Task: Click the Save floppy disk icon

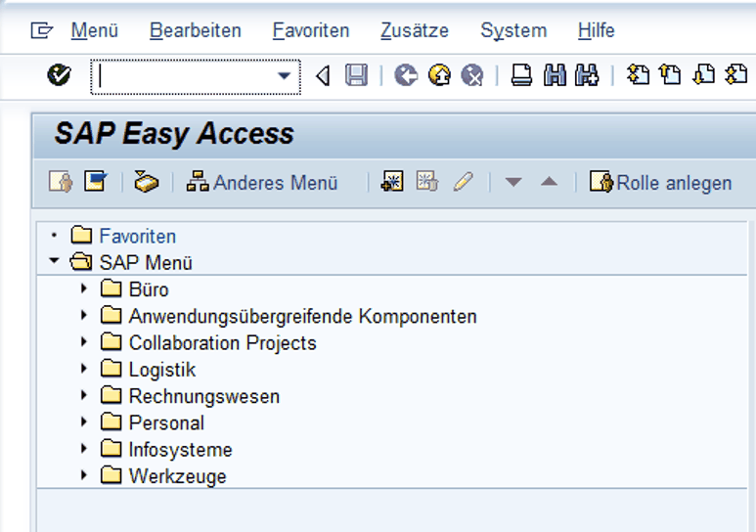Action: (x=356, y=75)
